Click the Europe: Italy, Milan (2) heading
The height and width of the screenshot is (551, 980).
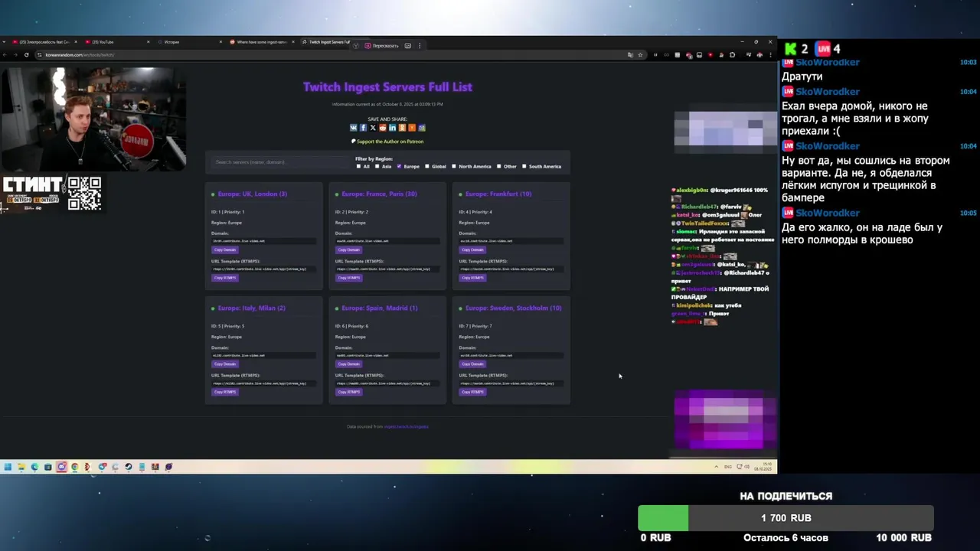pyautogui.click(x=251, y=308)
